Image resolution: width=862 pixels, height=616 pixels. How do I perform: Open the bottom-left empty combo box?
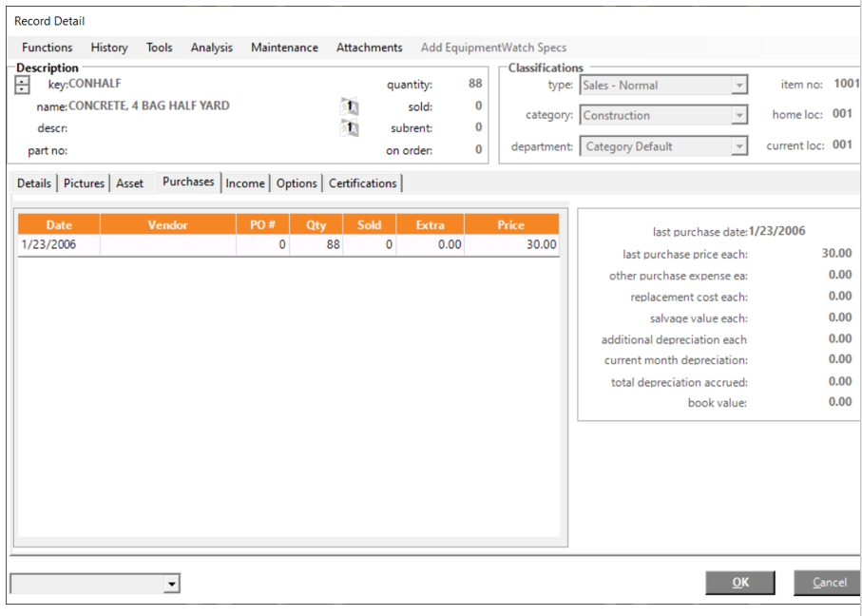coord(171,584)
